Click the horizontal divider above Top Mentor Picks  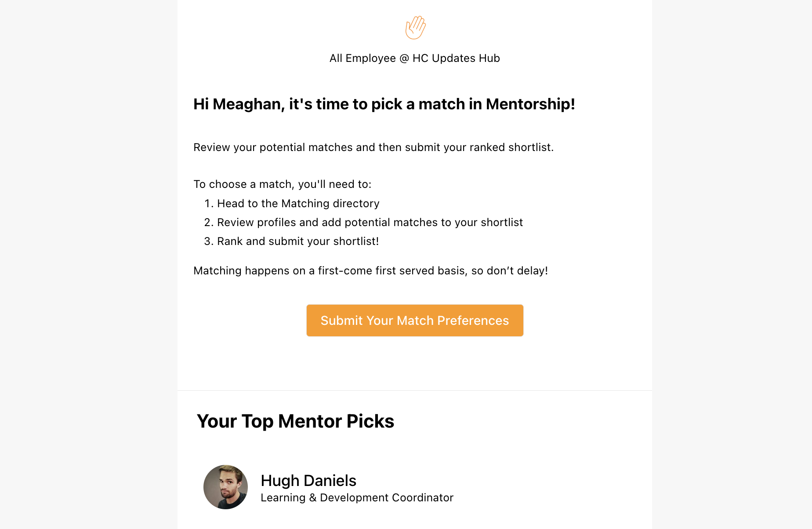click(x=414, y=390)
